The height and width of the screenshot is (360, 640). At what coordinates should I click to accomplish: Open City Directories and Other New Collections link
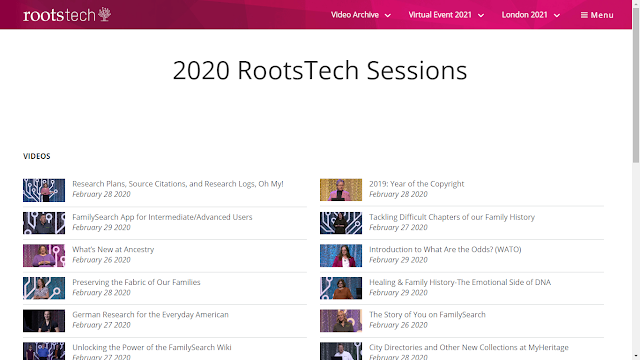point(469,347)
